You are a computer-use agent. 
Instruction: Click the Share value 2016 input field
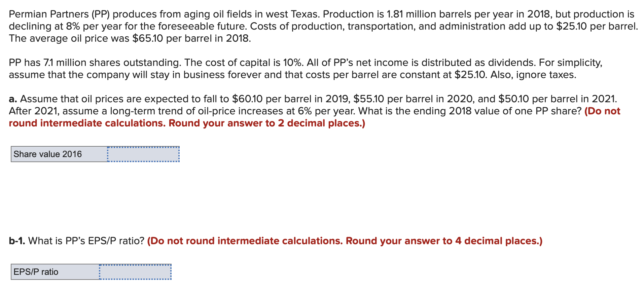pyautogui.click(x=142, y=154)
